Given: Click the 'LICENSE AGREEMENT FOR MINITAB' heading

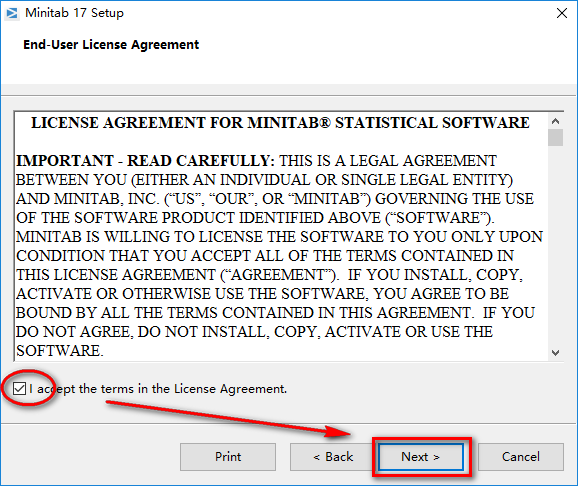Looking at the screenshot, I should click(280, 123).
